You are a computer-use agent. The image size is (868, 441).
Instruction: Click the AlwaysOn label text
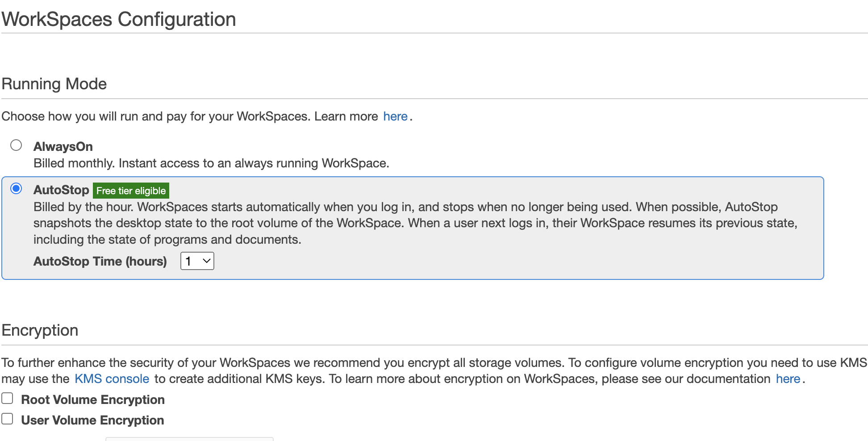coord(63,146)
